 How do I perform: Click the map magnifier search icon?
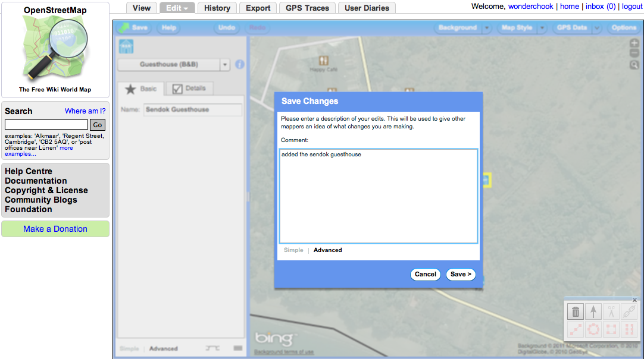tap(634, 65)
